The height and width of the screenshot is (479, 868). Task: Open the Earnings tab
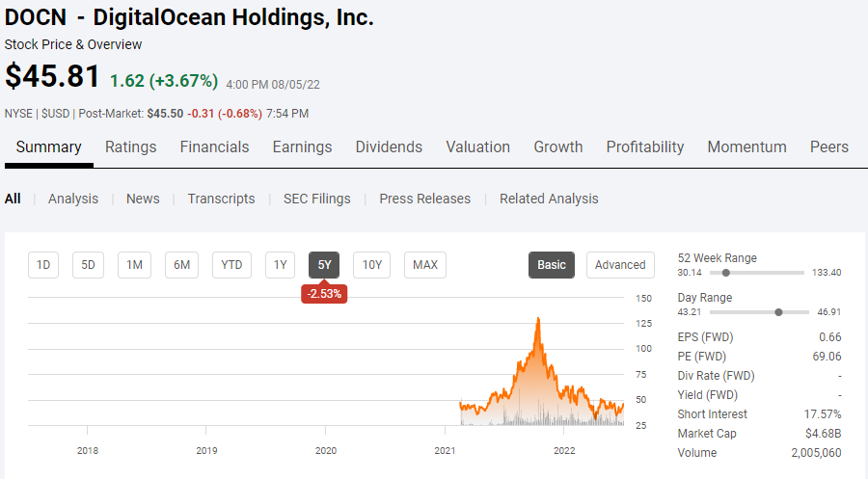(x=302, y=147)
